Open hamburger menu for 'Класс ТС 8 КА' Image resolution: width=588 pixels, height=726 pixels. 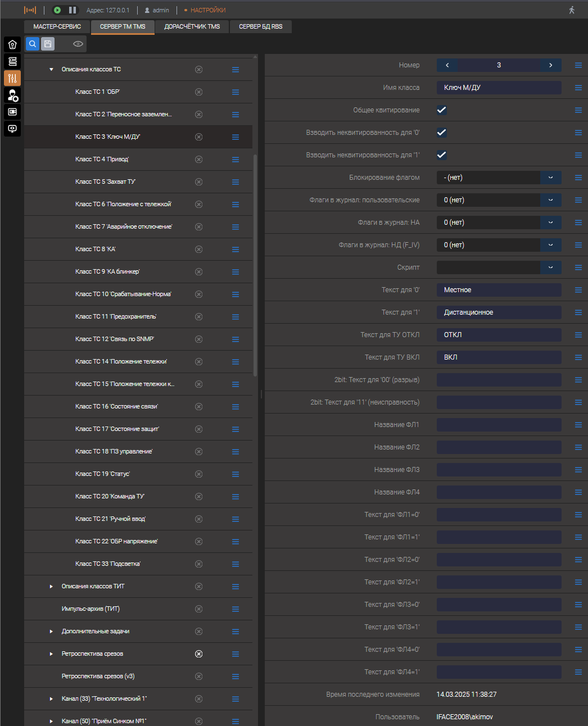coord(236,249)
